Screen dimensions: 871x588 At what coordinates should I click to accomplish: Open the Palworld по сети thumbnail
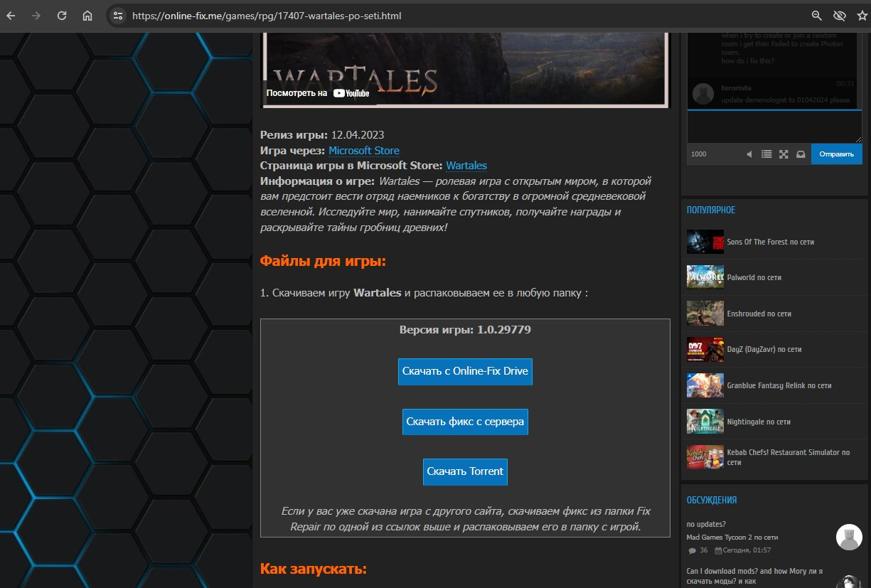tap(705, 277)
